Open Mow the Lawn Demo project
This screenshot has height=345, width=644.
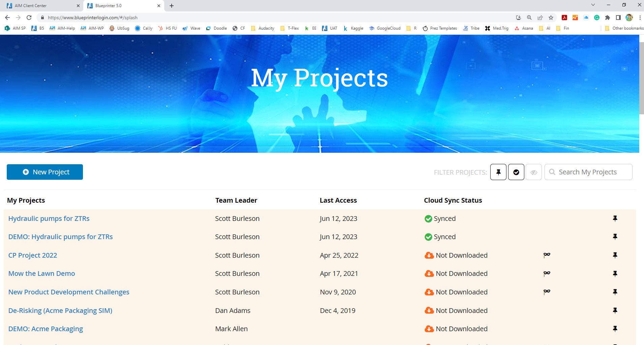42,274
